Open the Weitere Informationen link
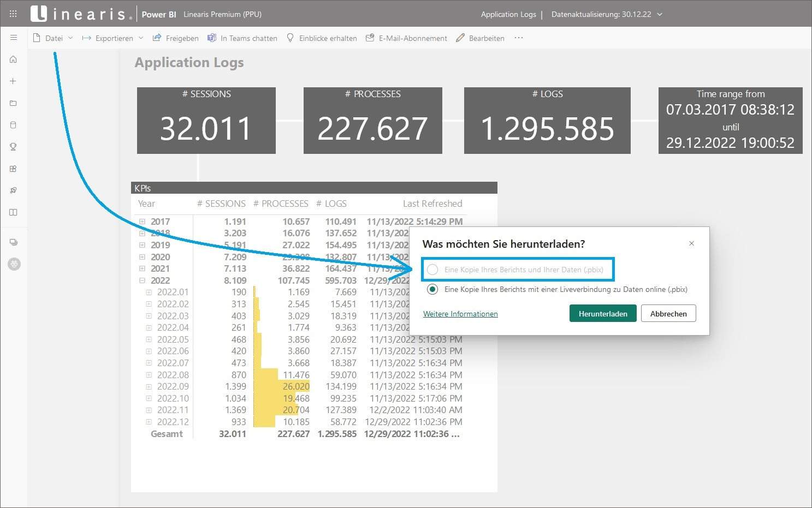The width and height of the screenshot is (812, 508). pyautogui.click(x=460, y=314)
